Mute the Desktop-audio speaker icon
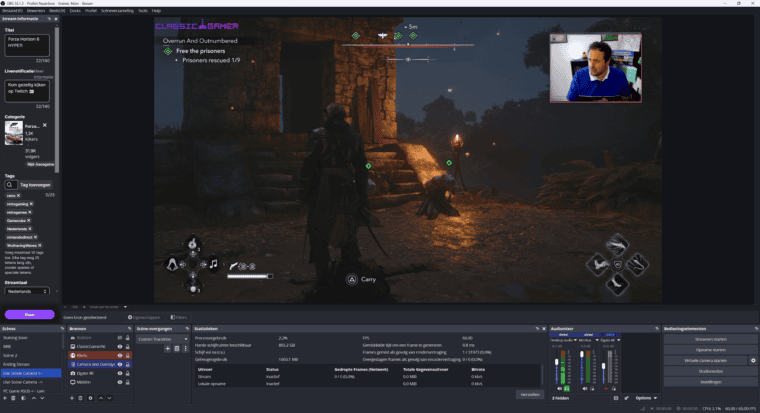760x413 pixels. [559, 388]
